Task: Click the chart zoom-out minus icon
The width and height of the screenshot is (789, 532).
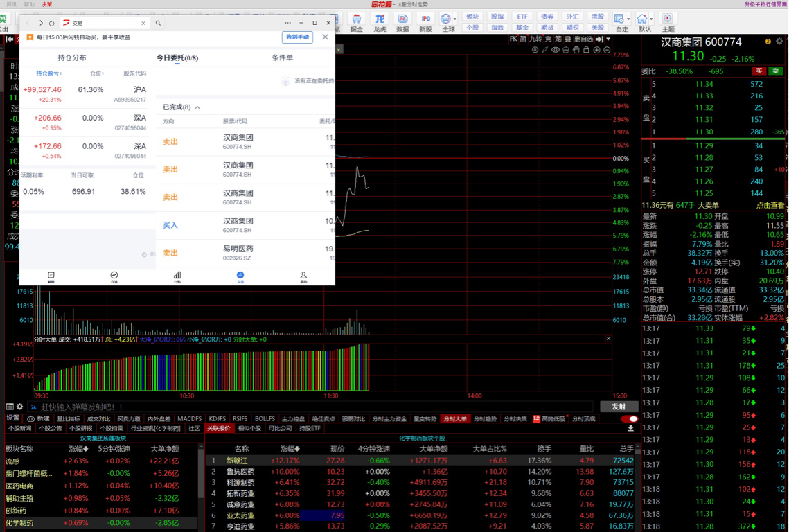Action: (607, 50)
